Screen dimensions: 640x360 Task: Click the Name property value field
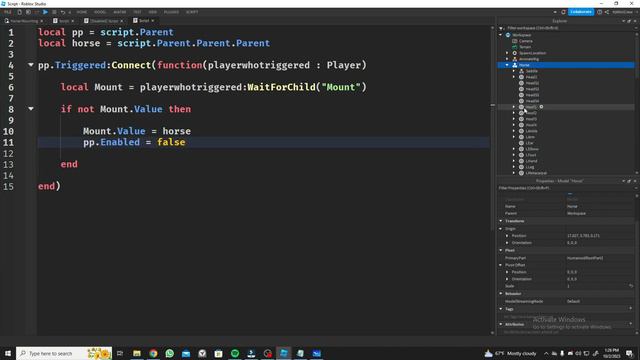[600, 207]
